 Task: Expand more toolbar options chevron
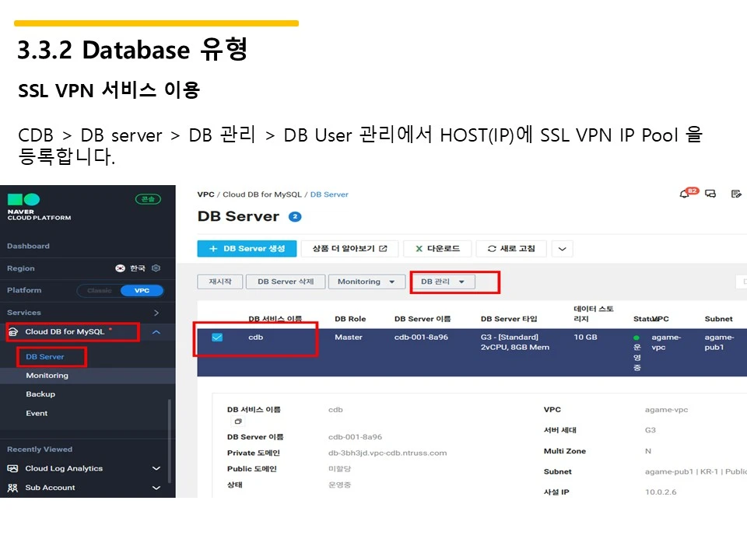562,249
